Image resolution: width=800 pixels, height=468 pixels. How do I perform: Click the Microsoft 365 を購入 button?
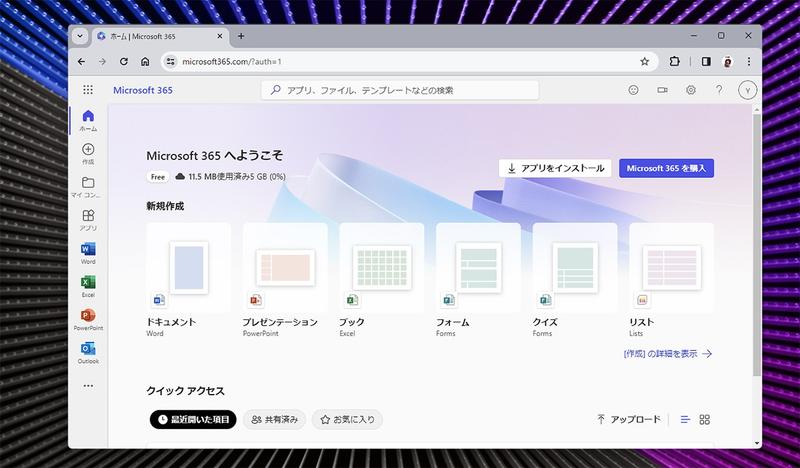(666, 168)
